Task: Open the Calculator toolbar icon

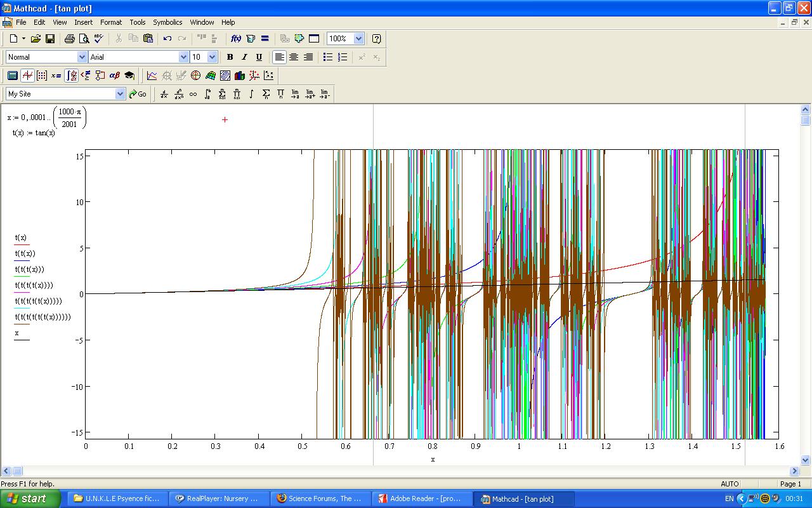Action: pyautogui.click(x=12, y=76)
